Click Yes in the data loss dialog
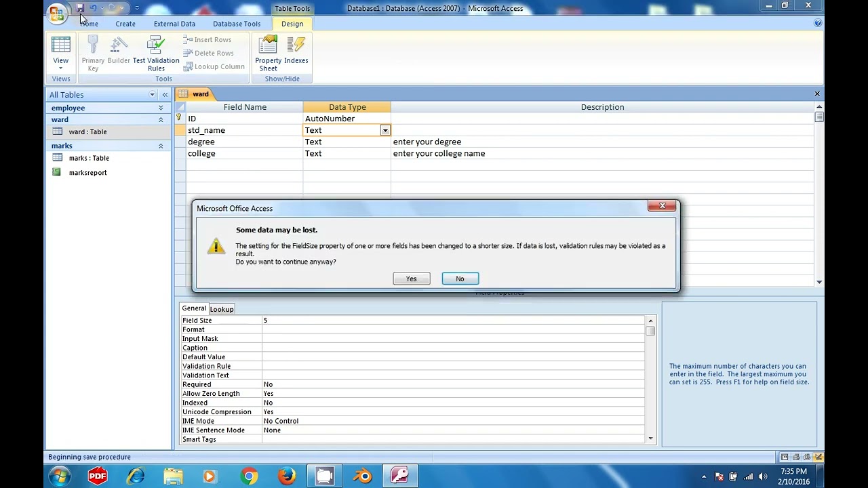Image resolution: width=868 pixels, height=488 pixels. [x=411, y=279]
